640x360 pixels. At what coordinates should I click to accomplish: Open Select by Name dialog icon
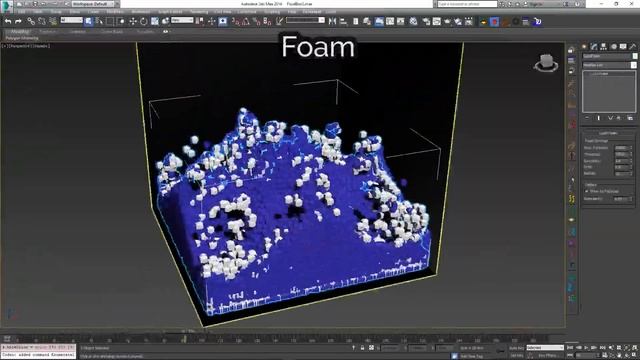point(99,21)
